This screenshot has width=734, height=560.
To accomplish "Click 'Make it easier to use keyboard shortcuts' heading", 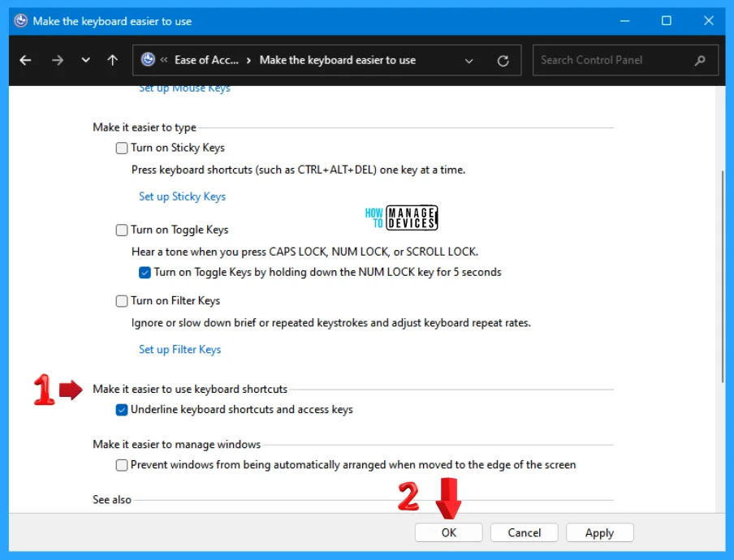I will tap(190, 389).
